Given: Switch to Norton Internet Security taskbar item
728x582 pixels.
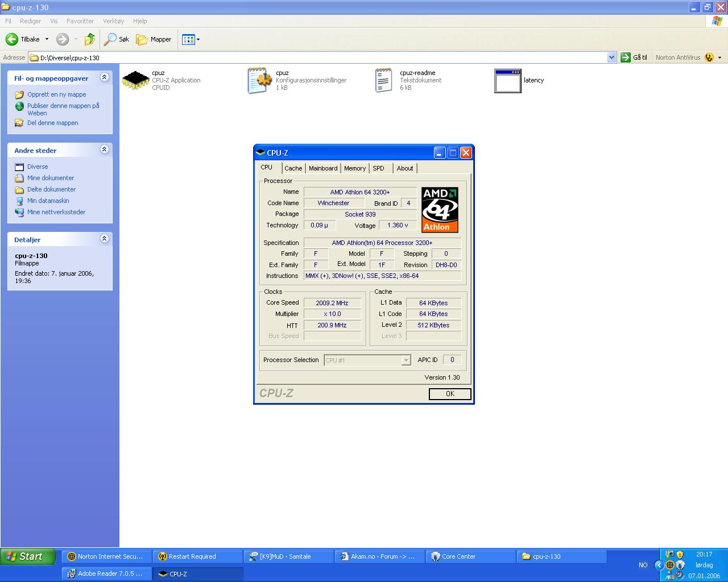Looking at the screenshot, I should point(107,556).
